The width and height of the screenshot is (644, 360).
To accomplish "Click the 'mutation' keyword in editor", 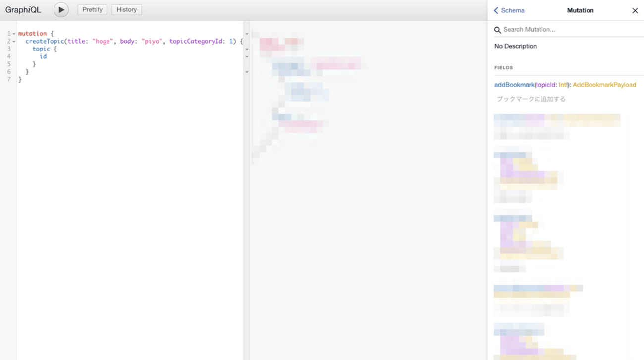I will [x=32, y=34].
